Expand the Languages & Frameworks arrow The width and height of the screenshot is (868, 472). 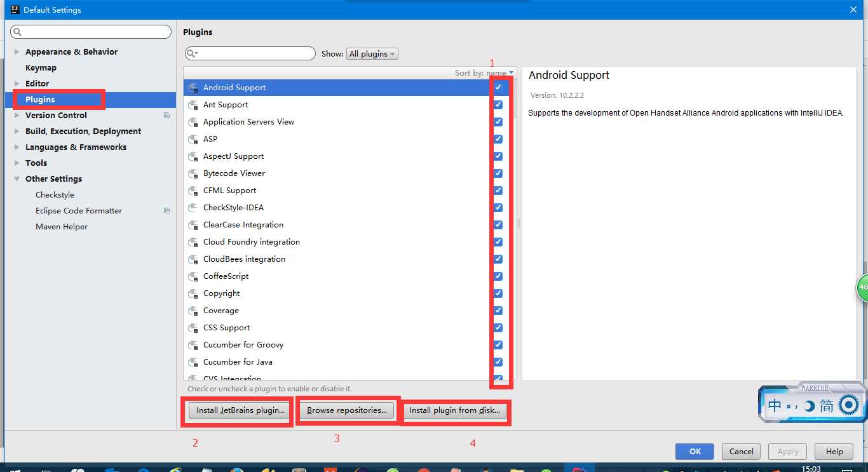[17, 147]
